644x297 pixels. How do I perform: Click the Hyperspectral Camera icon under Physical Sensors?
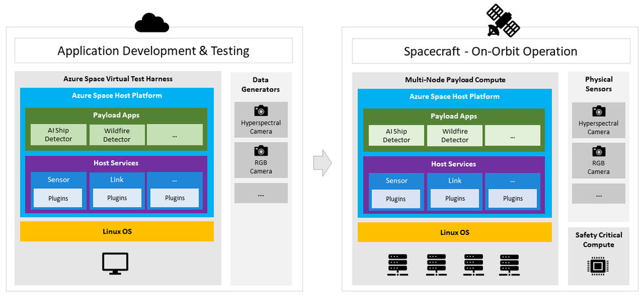coord(599,111)
